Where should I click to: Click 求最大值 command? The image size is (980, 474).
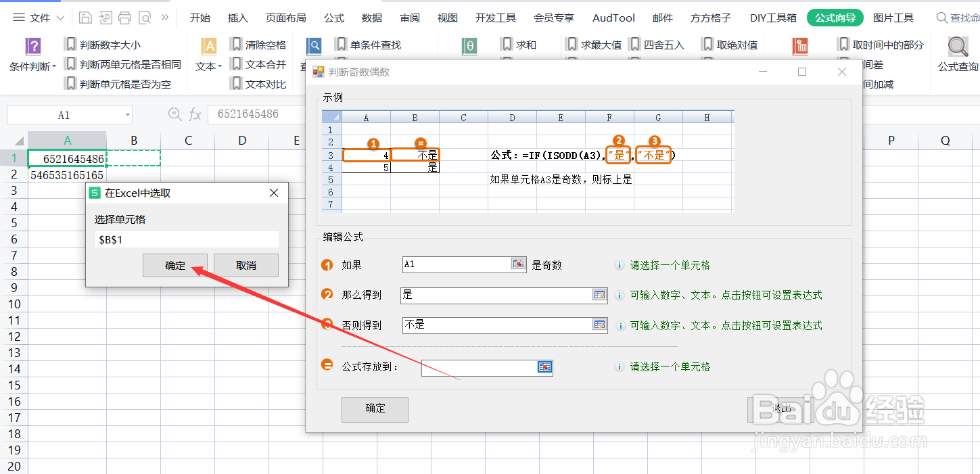click(x=594, y=45)
